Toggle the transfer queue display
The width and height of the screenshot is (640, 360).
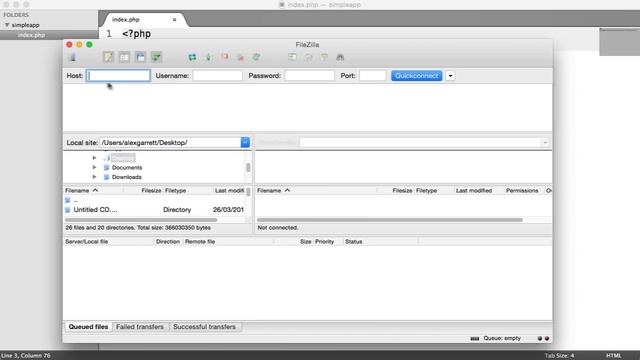coord(156,57)
